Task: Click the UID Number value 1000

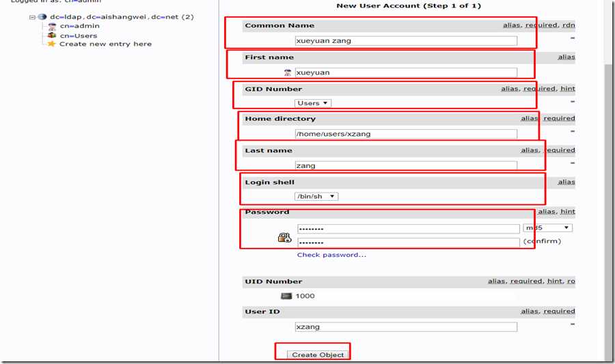Action: pos(305,296)
